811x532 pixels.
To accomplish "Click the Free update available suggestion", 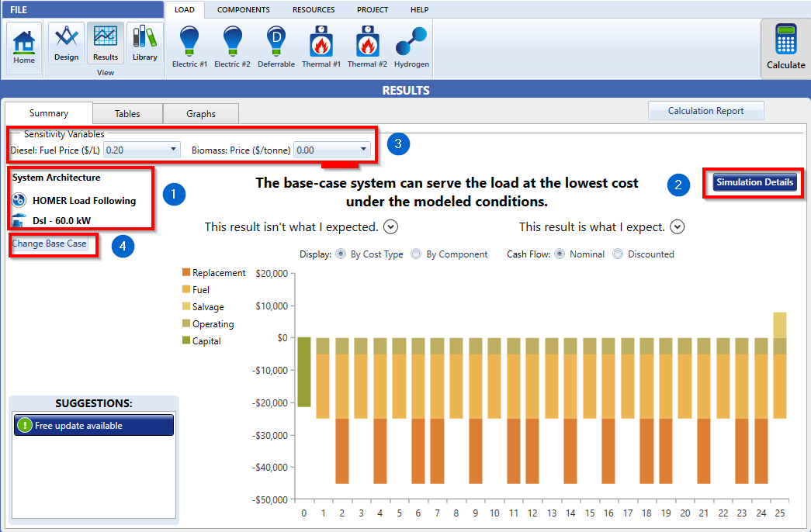I will pos(93,425).
